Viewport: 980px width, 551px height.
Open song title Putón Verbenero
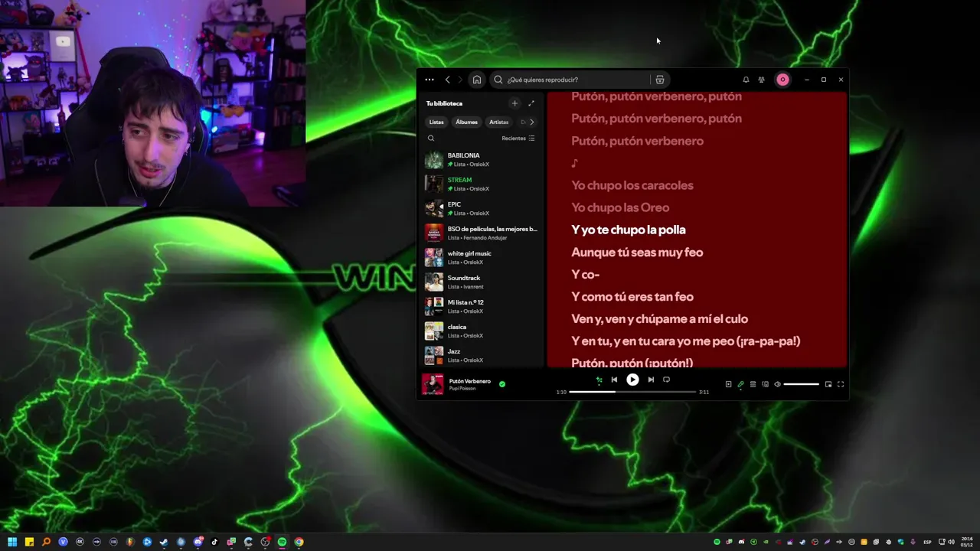tap(470, 381)
